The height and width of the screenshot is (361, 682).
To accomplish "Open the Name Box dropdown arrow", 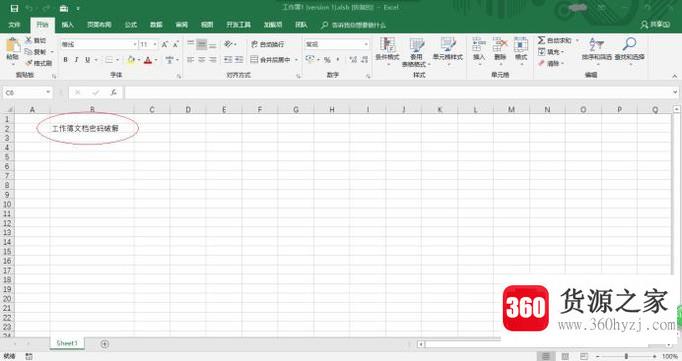I will pos(48,92).
